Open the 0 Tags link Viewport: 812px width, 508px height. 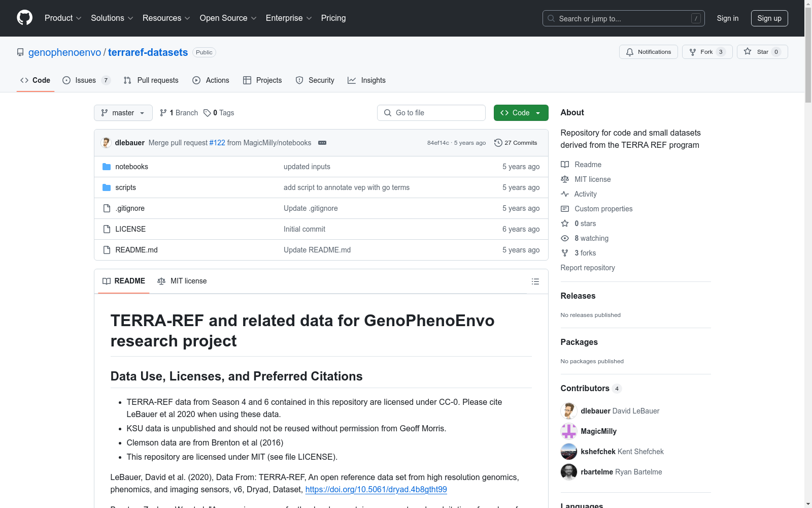219,113
